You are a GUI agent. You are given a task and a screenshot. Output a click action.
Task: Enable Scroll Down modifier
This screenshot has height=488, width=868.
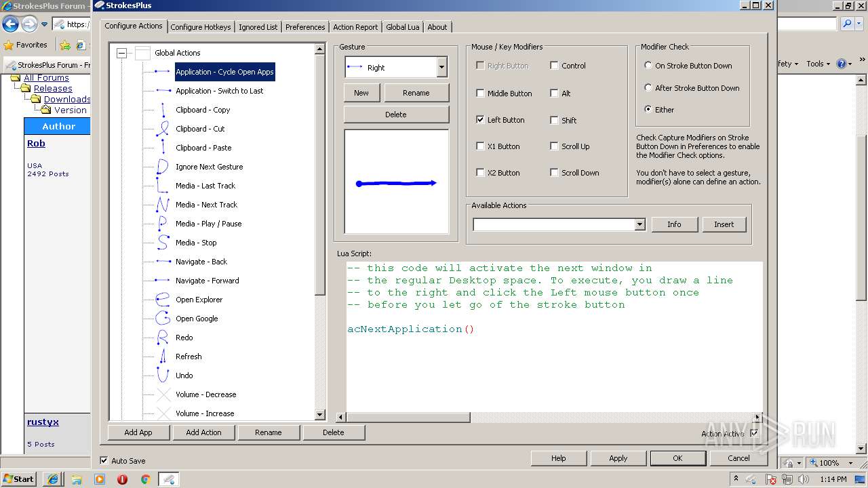tap(555, 173)
